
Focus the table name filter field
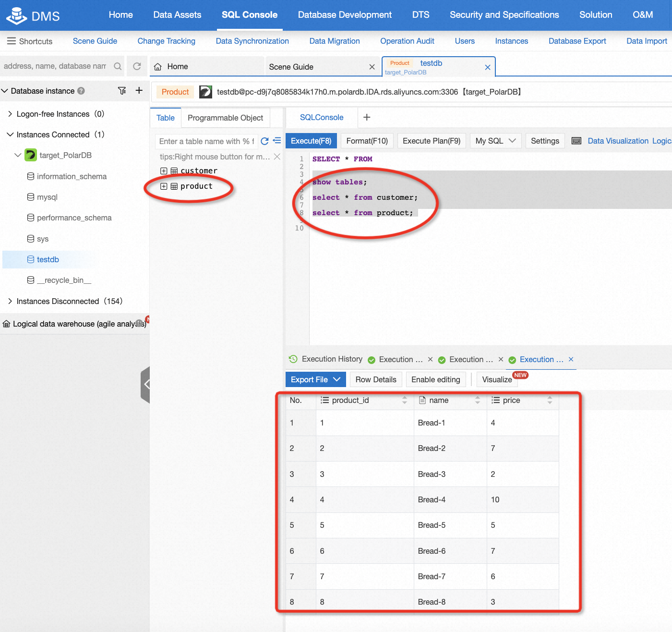[x=206, y=141]
